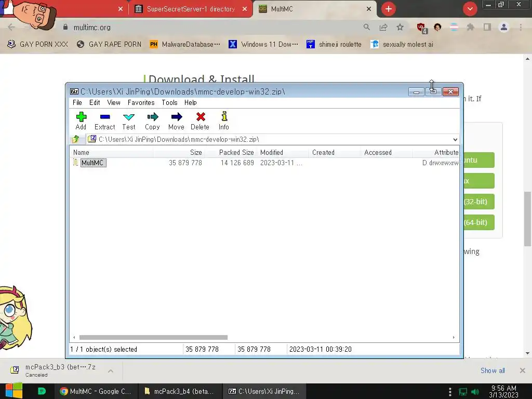Click the 7-Zip horizontal scrollbar thumb

pos(153,337)
